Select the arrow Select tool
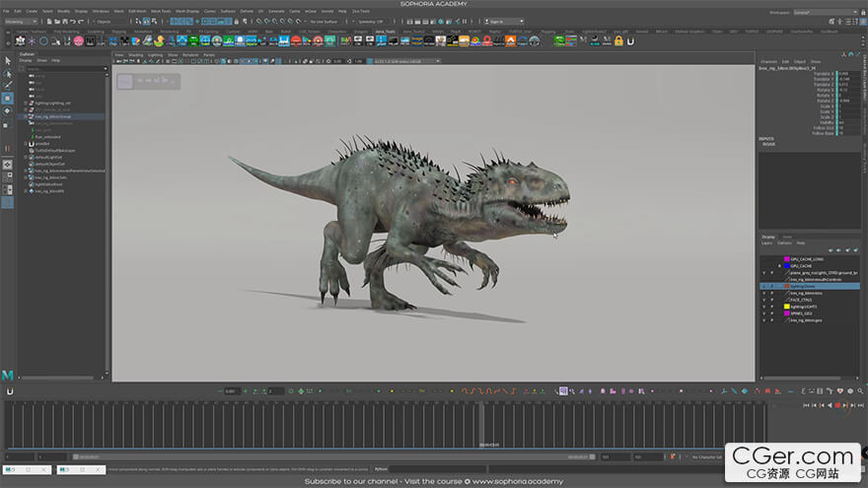868x488 pixels. [x=7, y=60]
